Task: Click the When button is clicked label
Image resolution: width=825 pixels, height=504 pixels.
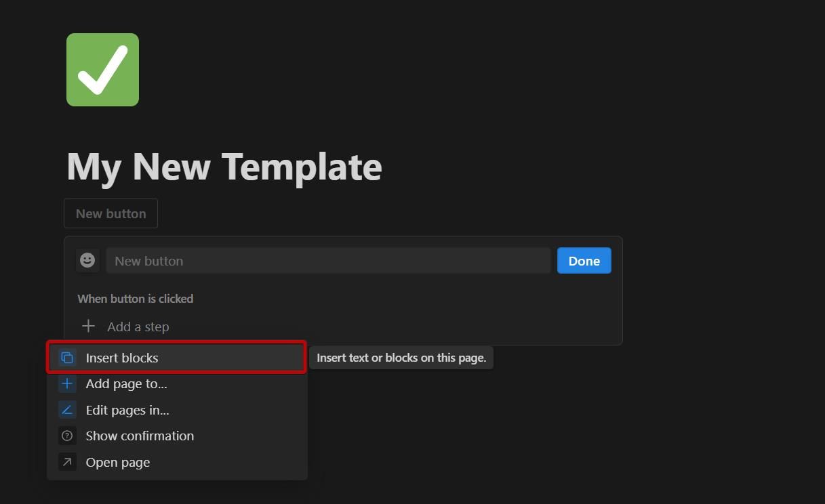Action: (x=135, y=298)
